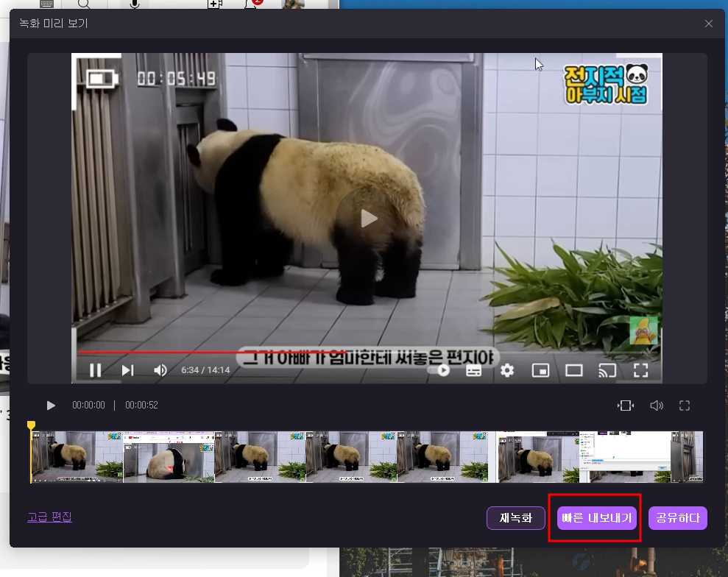The image size is (728, 577).
Task: Click the 00:00:00 current time text
Action: pos(88,406)
